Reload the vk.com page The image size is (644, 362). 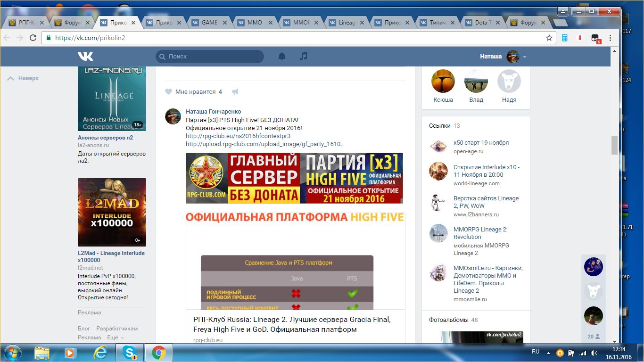33,38
